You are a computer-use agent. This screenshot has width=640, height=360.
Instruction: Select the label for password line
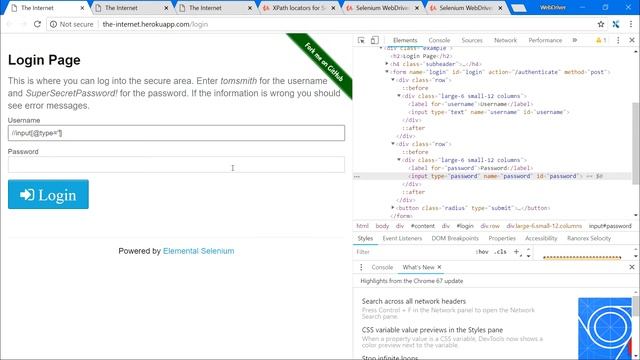(x=471, y=168)
